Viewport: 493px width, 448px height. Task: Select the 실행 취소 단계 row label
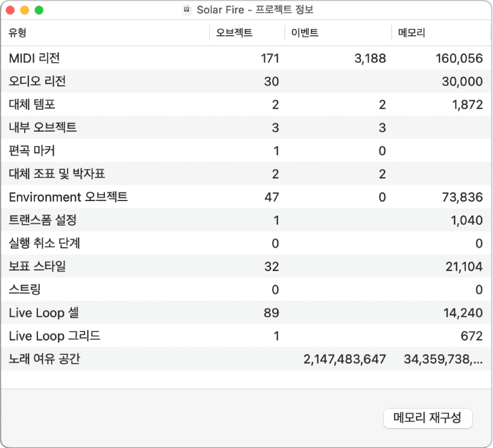pyautogui.click(x=44, y=243)
